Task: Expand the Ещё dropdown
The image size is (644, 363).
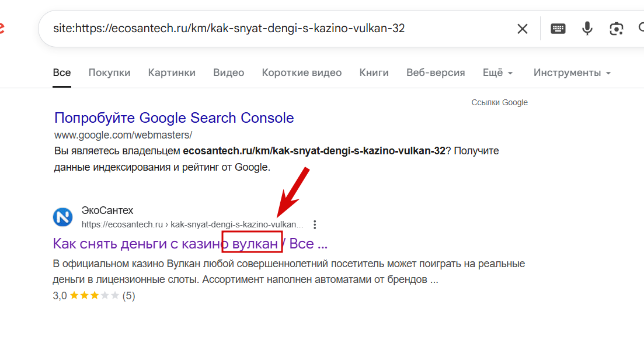Action: click(x=498, y=72)
